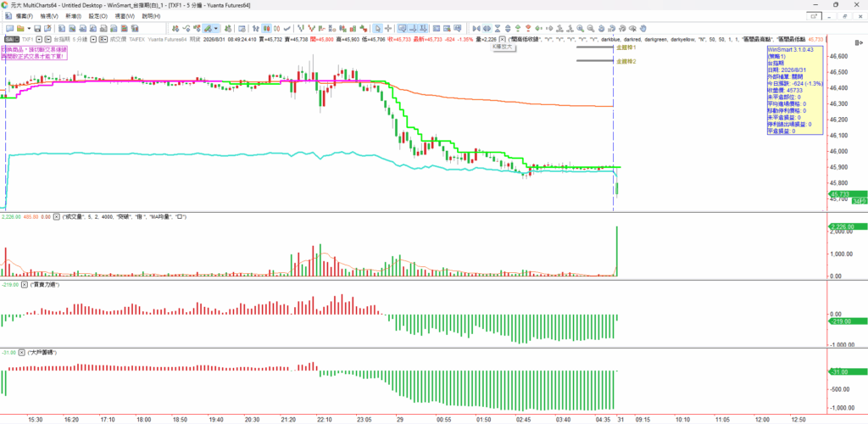Open the resolution dropdown next to 5 分鐘
Screen dimensions: 868x424
pyautogui.click(x=93, y=39)
